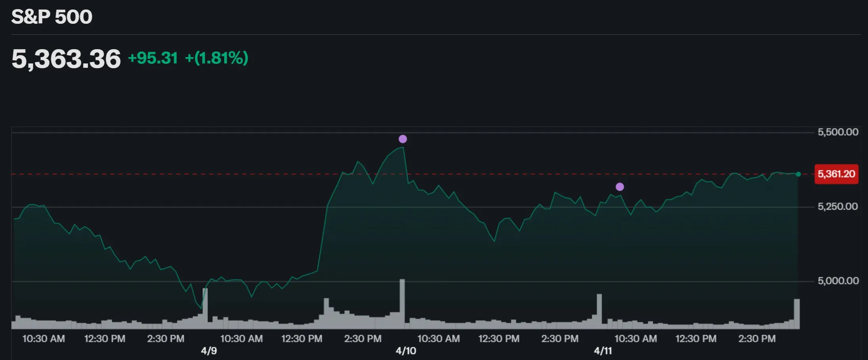Select the 4/10 date label on the timeline
The image size is (868, 360).
(x=406, y=351)
